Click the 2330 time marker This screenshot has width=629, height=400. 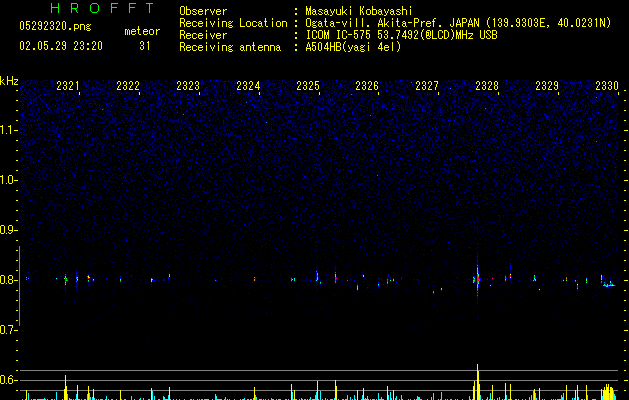click(x=607, y=85)
